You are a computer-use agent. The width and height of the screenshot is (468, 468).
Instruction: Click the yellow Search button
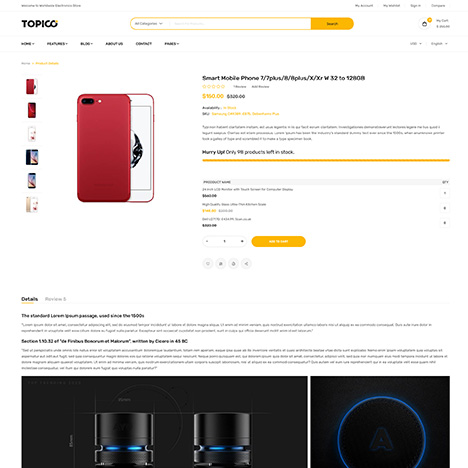coord(332,24)
